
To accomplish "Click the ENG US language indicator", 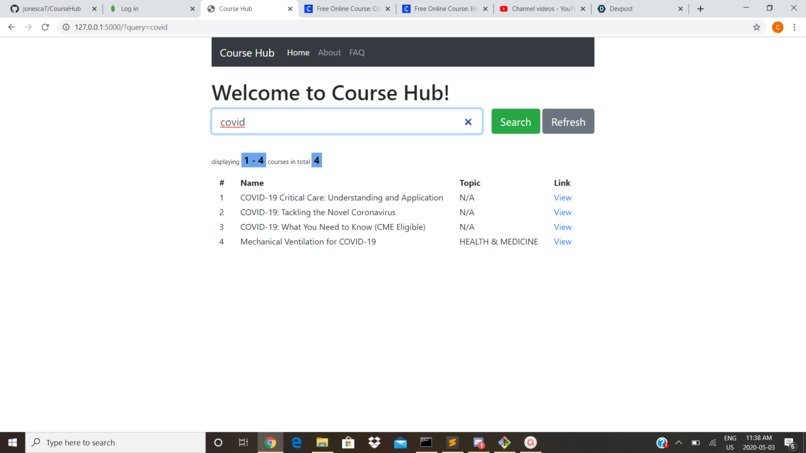I will click(x=730, y=442).
